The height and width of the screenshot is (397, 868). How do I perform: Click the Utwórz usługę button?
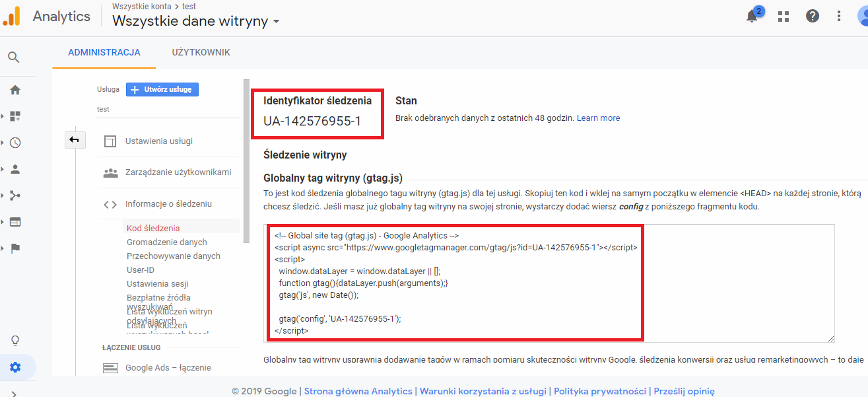click(162, 89)
